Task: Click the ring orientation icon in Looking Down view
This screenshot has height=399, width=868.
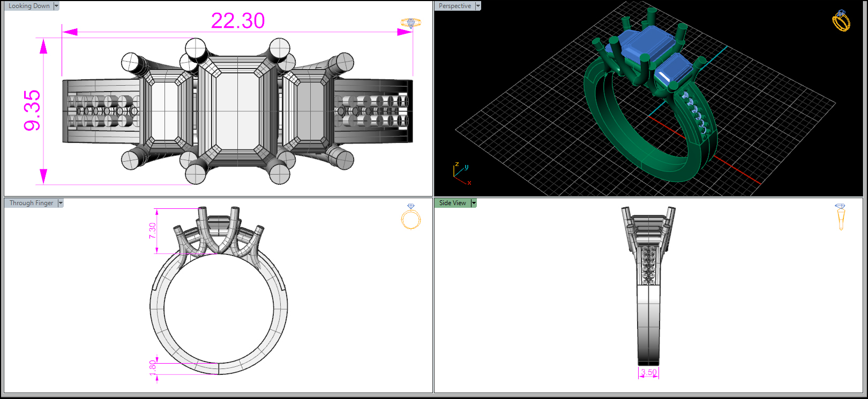Action: click(411, 23)
